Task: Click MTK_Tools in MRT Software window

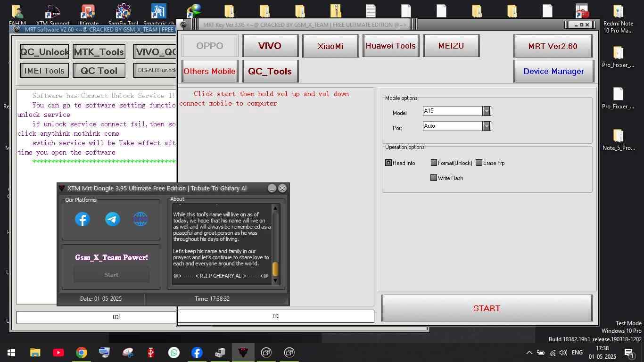Action: tap(99, 52)
